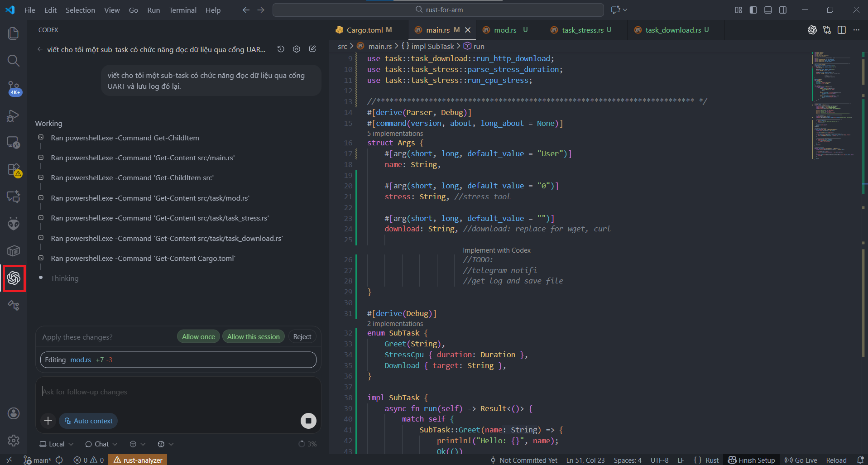Open the Terminal menu
Viewport: 868px width, 465px height.
click(182, 10)
